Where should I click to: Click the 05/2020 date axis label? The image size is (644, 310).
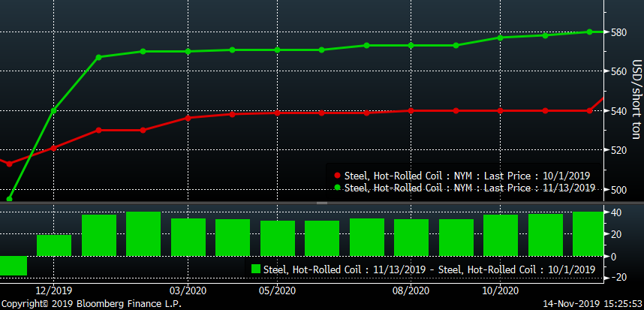(x=277, y=290)
